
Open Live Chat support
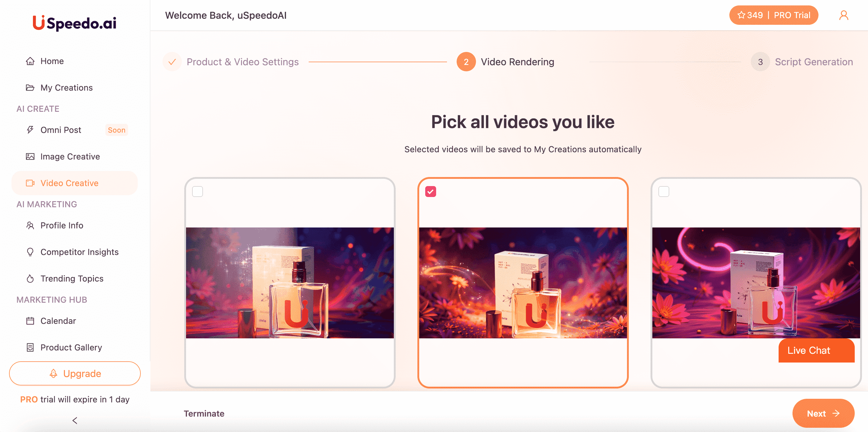click(816, 350)
